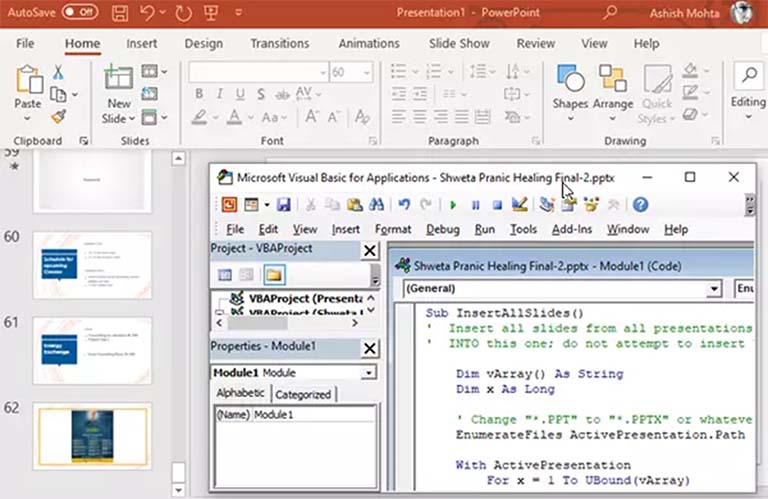The image size is (768, 499).
Task: Click the Cut scissors icon
Action: [58, 73]
